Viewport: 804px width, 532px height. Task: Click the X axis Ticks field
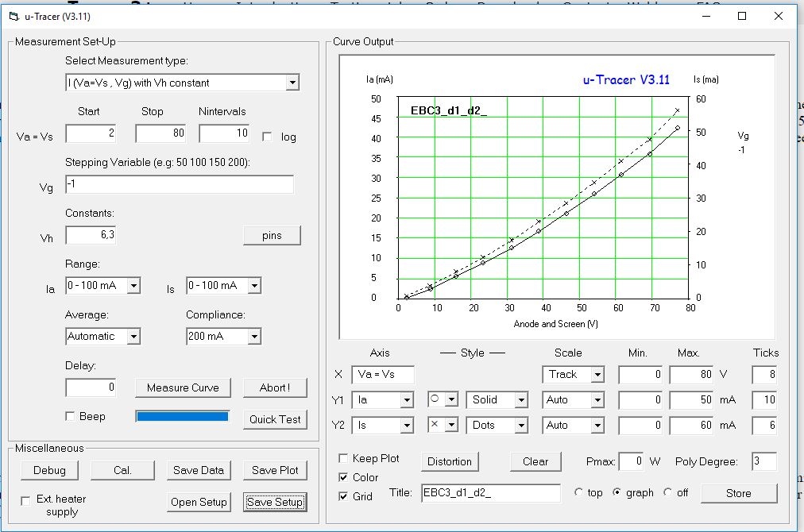pyautogui.click(x=764, y=375)
